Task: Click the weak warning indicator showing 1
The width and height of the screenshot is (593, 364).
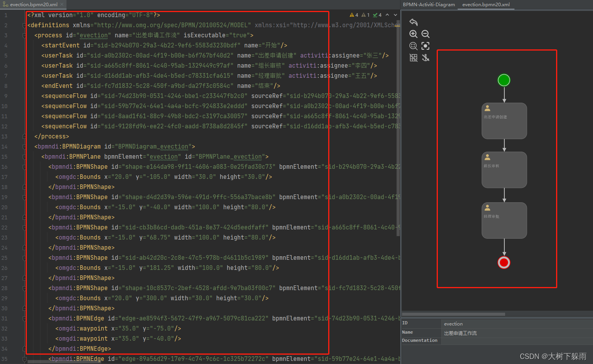Action: click(366, 15)
